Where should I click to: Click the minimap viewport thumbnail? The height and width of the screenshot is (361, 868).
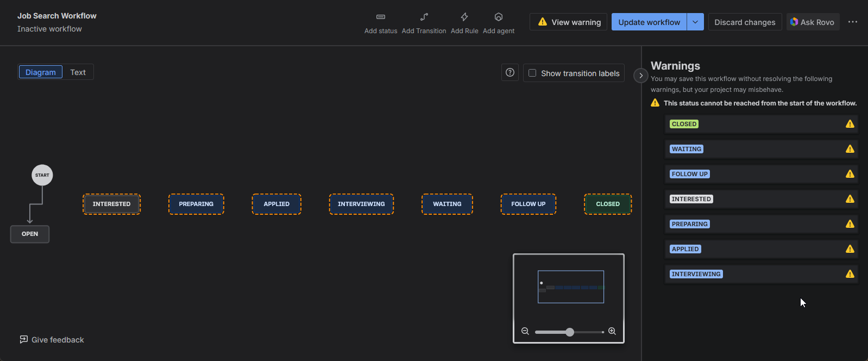[571, 287]
